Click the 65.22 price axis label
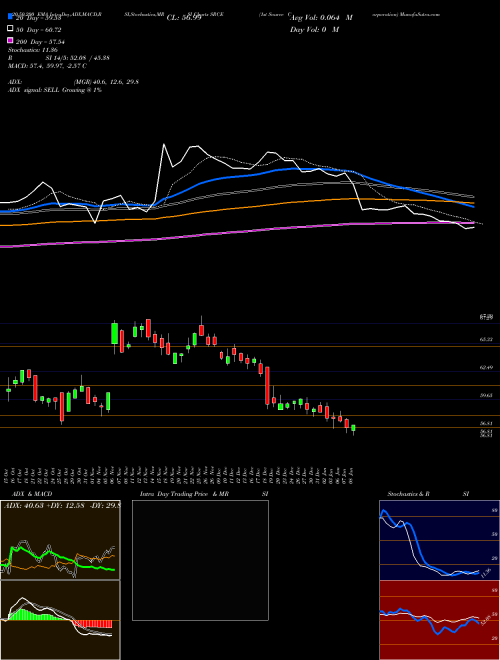Screen dimensions: 500x660 [486, 339]
